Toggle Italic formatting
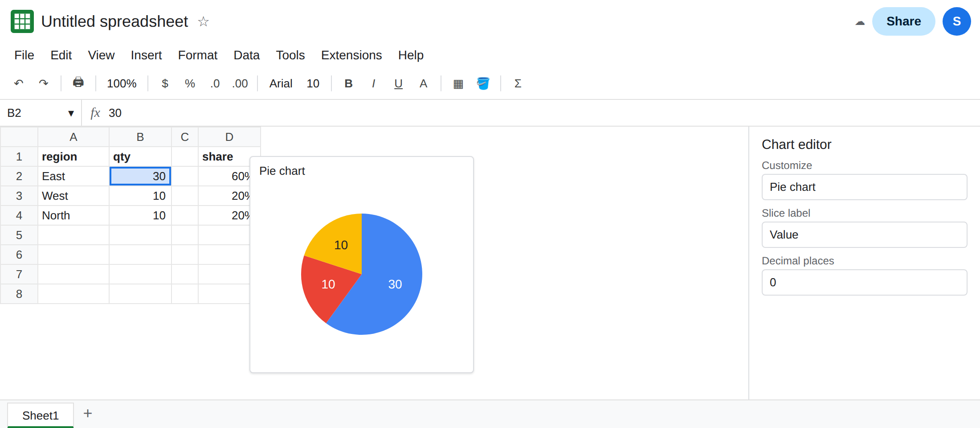 [x=373, y=83]
